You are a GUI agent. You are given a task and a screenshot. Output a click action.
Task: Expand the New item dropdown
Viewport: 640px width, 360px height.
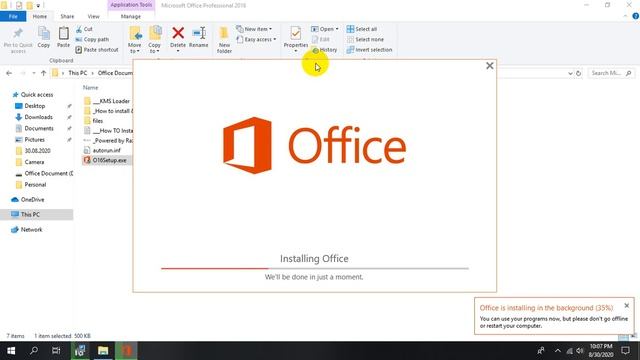[254, 29]
